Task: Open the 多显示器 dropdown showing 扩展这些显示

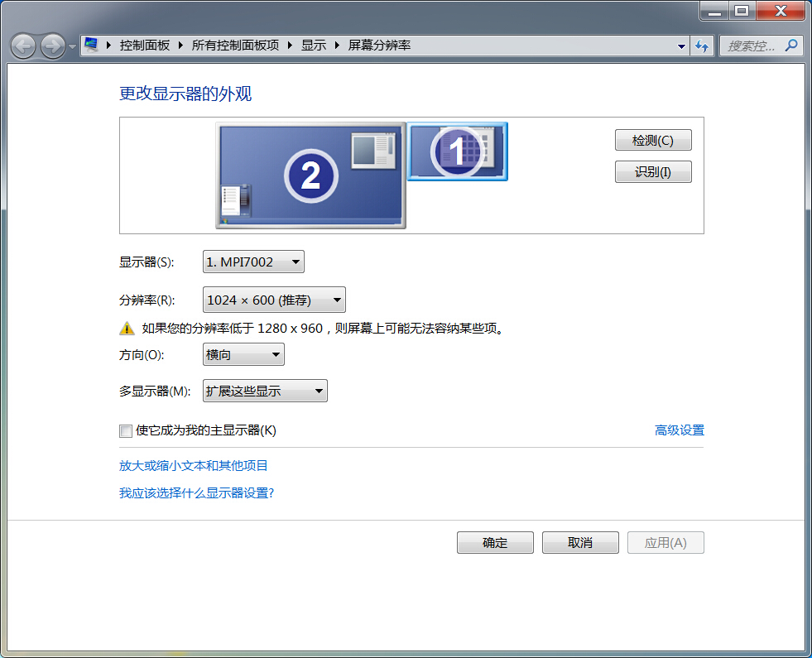Action: click(x=265, y=391)
